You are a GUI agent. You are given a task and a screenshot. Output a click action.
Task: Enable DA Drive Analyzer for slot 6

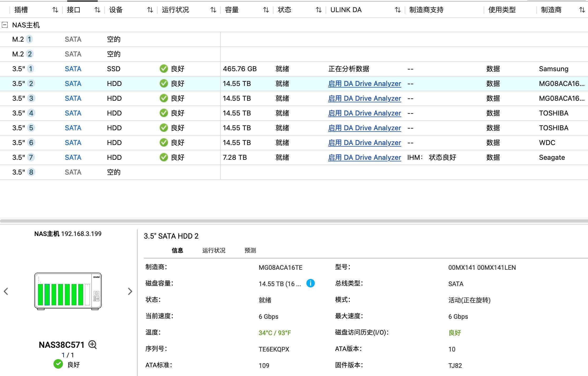(x=365, y=143)
